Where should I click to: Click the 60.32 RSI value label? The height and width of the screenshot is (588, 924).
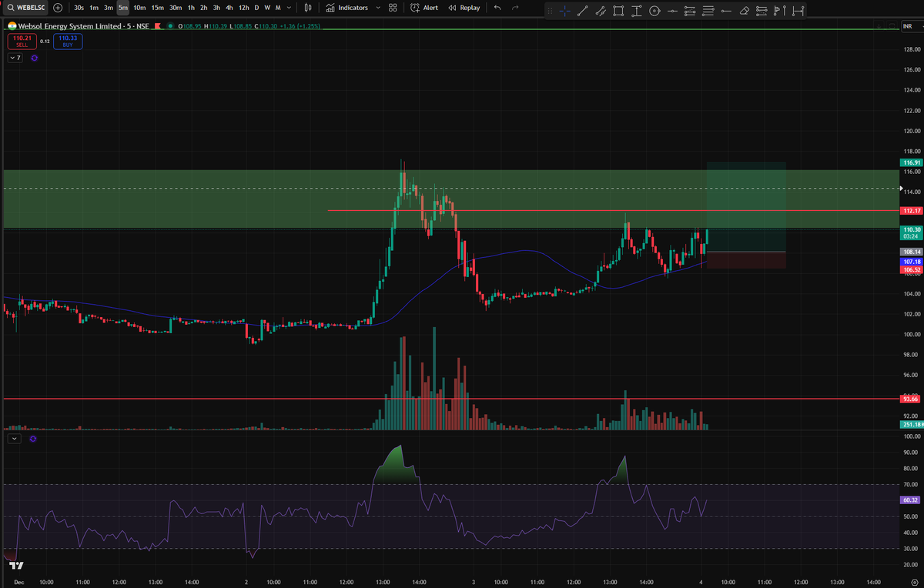[911, 500]
